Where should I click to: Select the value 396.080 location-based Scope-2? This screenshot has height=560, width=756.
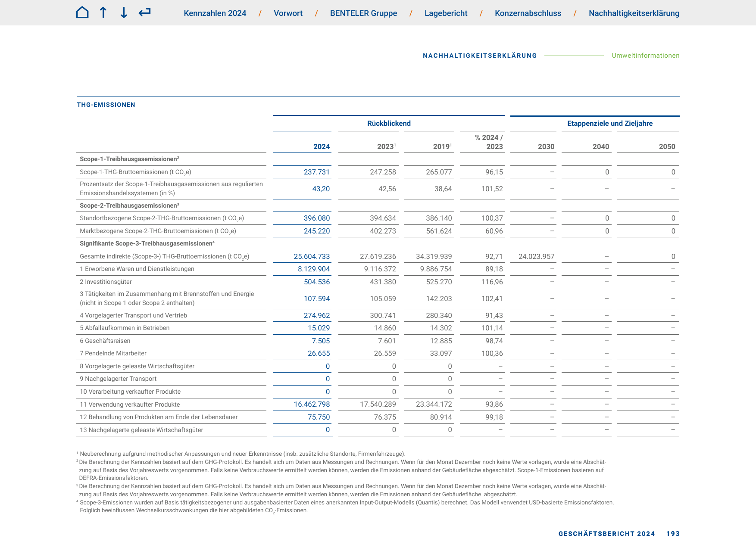317,218
